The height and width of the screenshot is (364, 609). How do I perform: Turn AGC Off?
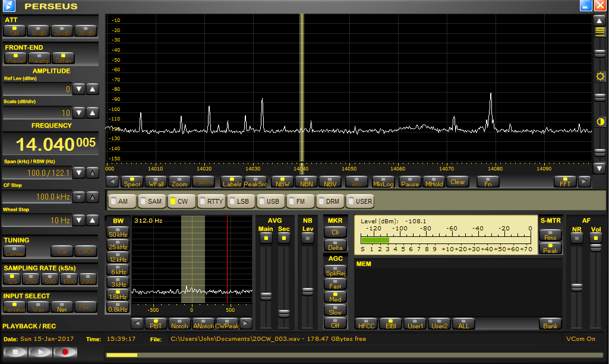click(x=335, y=323)
